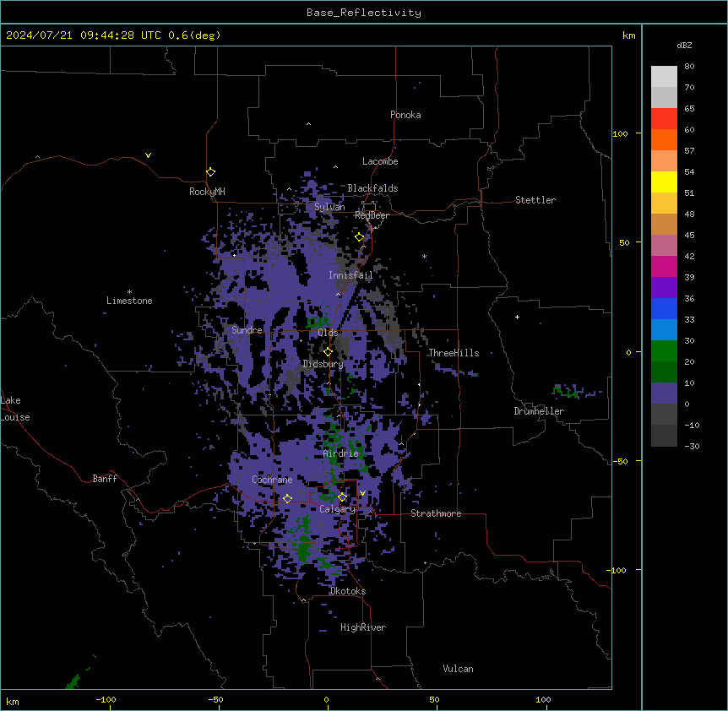Click the yellow station marker near RockyMH
728x711 pixels.
pos(210,171)
